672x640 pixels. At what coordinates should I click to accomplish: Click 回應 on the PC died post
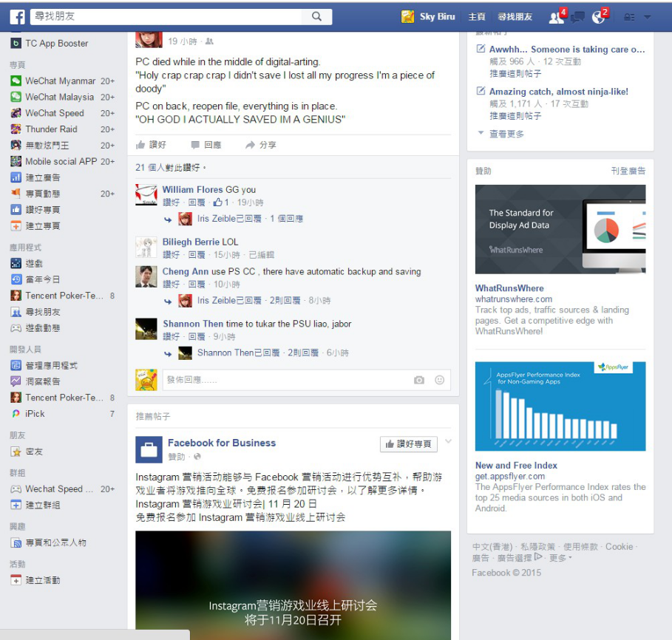click(x=206, y=145)
